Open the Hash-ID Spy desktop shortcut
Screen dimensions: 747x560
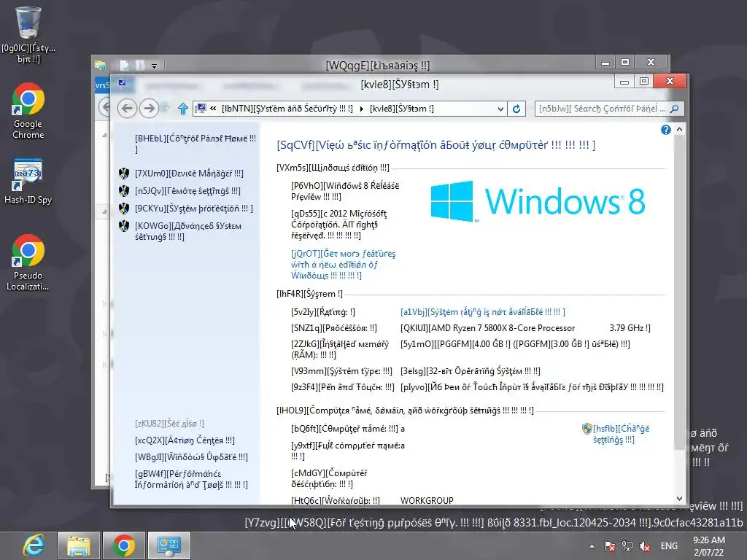(x=28, y=182)
